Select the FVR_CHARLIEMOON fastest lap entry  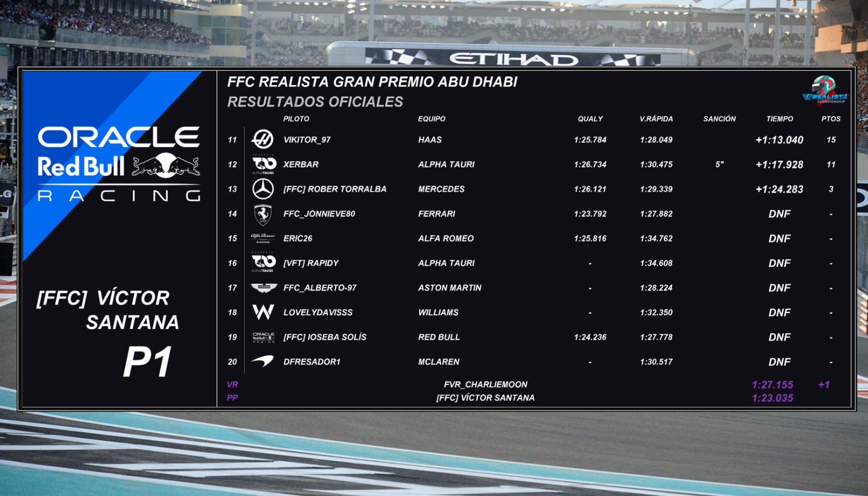(486, 384)
